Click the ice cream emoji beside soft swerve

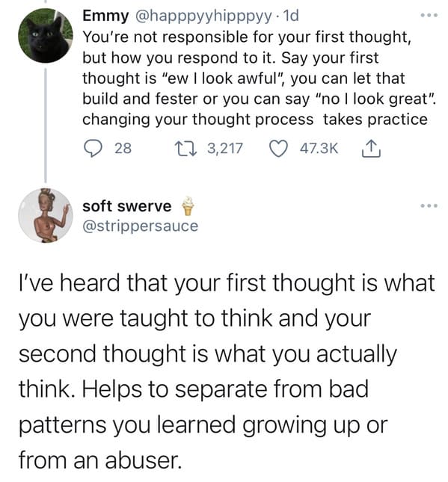188,206
